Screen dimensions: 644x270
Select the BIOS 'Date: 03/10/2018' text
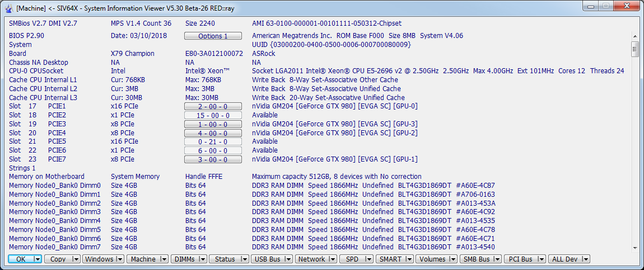click(139, 36)
